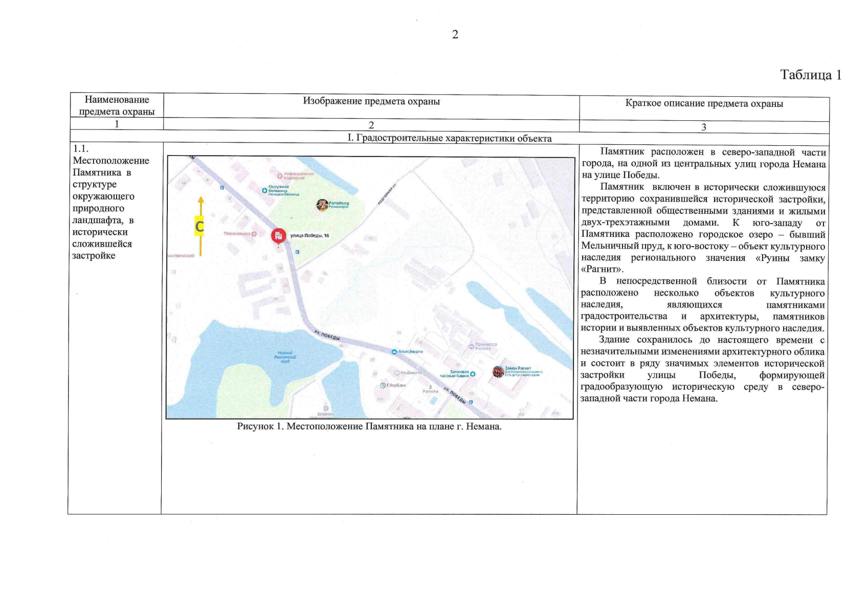Select the Принцесса Рагнета place icon
The height and width of the screenshot is (614, 868).
471,346
